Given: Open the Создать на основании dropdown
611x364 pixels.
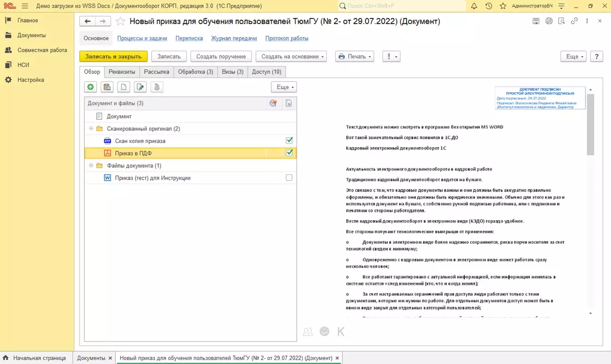Looking at the screenshot, I should point(291,56).
